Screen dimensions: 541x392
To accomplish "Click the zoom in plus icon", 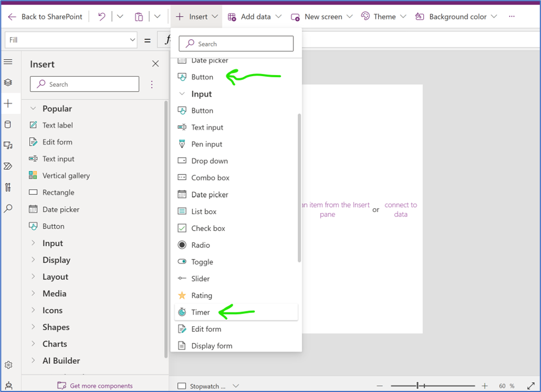I will point(485,386).
